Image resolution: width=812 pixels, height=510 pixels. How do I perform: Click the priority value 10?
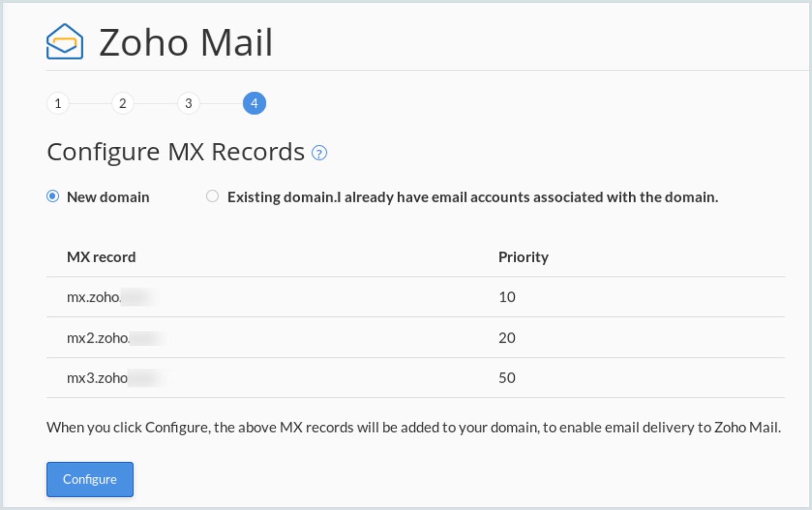507,297
